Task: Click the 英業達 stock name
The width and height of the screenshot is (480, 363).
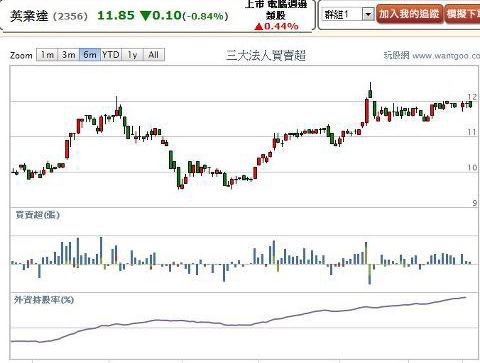Action: point(29,16)
